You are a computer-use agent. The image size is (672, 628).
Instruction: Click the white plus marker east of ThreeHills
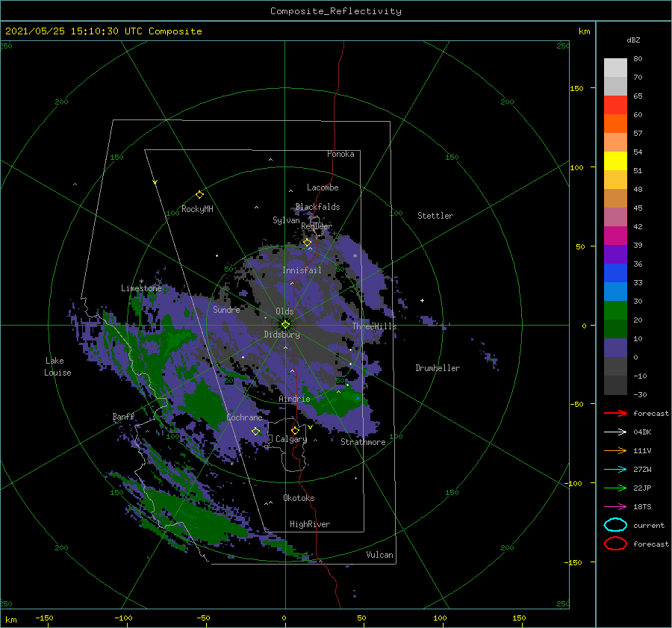[422, 300]
